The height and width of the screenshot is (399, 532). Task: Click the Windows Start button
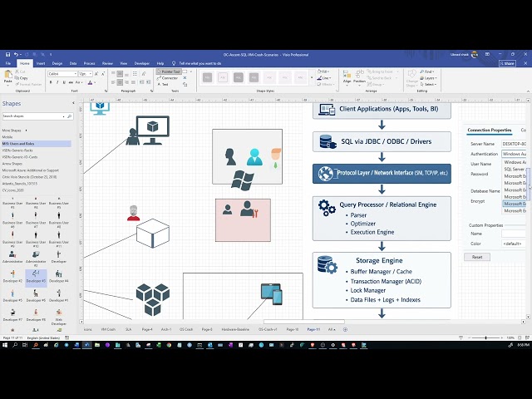tap(5, 345)
